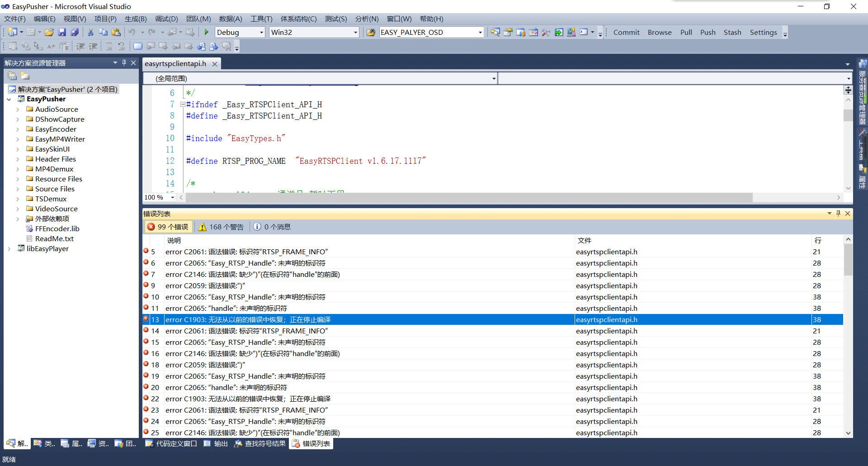This screenshot has width=868, height=466.
Task: Click the code editor vertical scrollbar thumb
Action: [848, 115]
